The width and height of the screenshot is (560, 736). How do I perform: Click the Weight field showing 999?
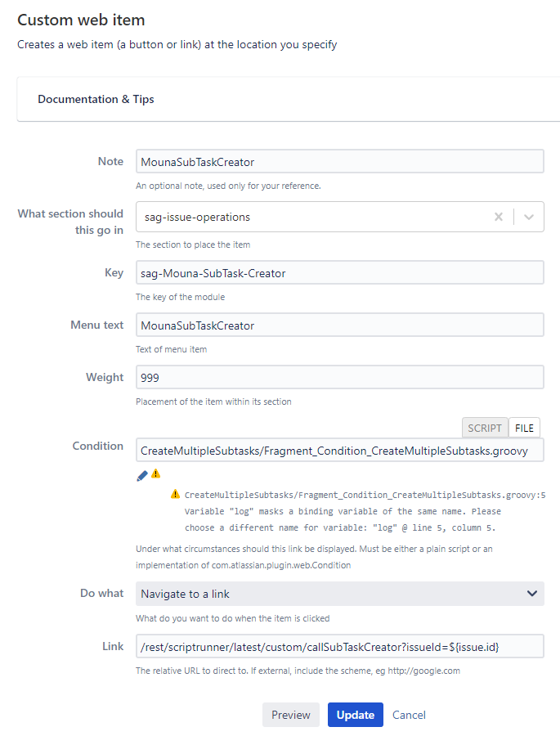[340, 377]
